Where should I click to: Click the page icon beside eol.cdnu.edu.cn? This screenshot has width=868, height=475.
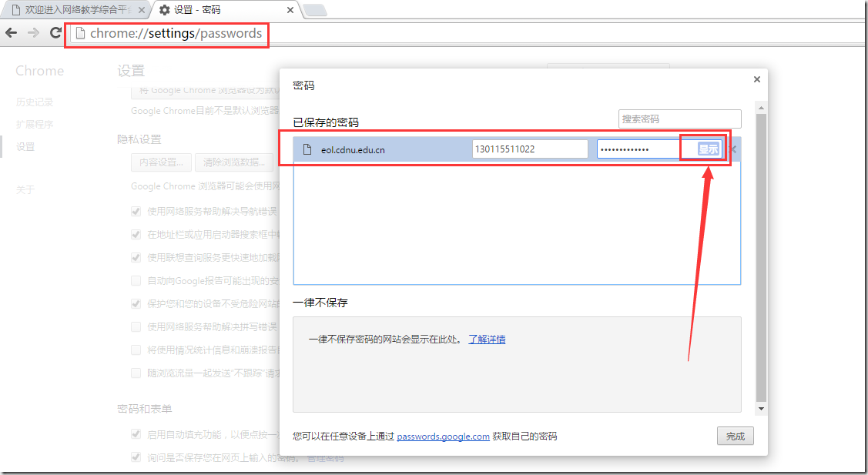(x=307, y=149)
